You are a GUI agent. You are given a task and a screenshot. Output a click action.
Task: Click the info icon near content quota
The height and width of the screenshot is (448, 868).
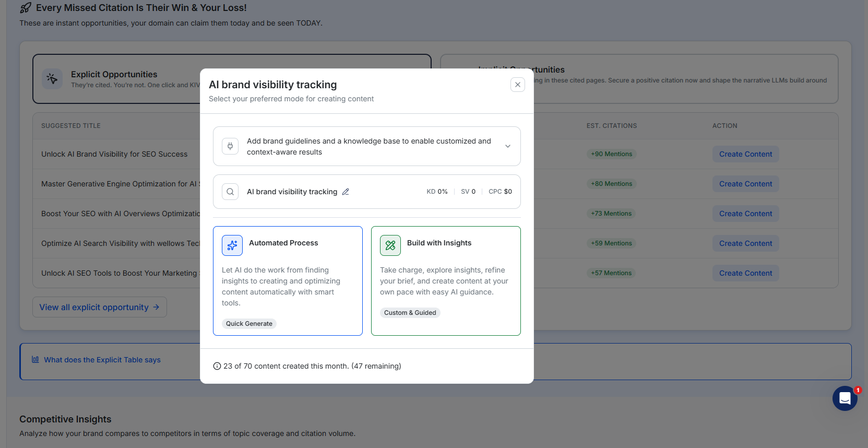(217, 366)
